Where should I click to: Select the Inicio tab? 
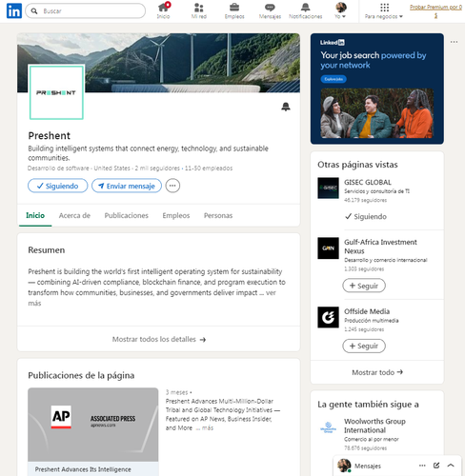click(35, 215)
